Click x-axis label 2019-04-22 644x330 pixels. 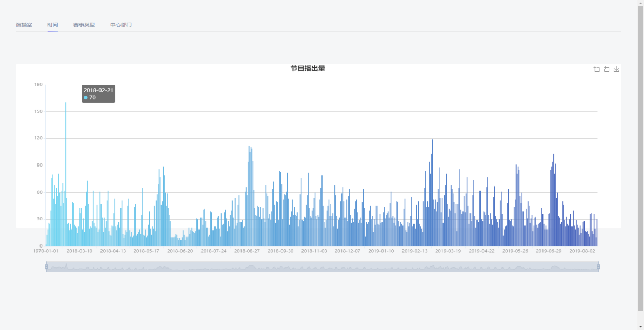[x=481, y=251]
